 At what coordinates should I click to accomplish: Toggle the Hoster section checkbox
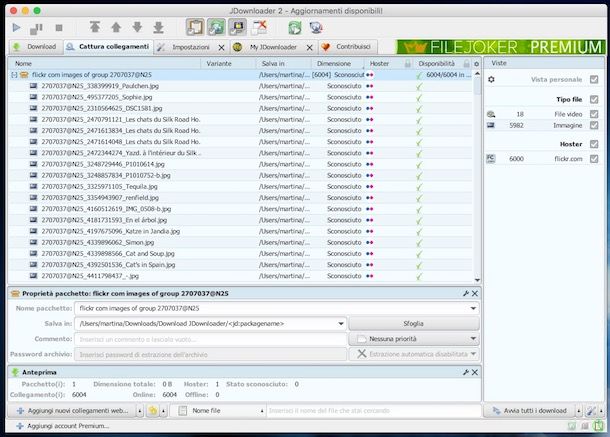point(594,144)
